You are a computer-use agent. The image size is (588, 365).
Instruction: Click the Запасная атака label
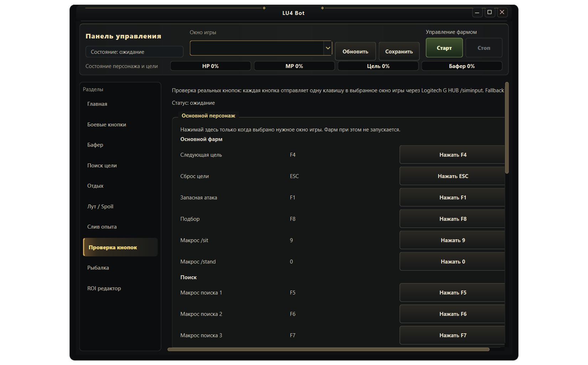(x=198, y=198)
